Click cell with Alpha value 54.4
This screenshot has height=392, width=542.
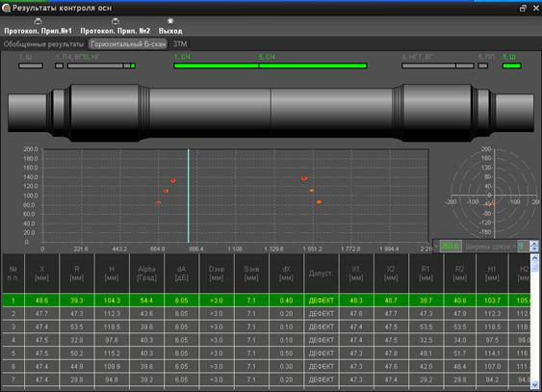pyautogui.click(x=146, y=301)
